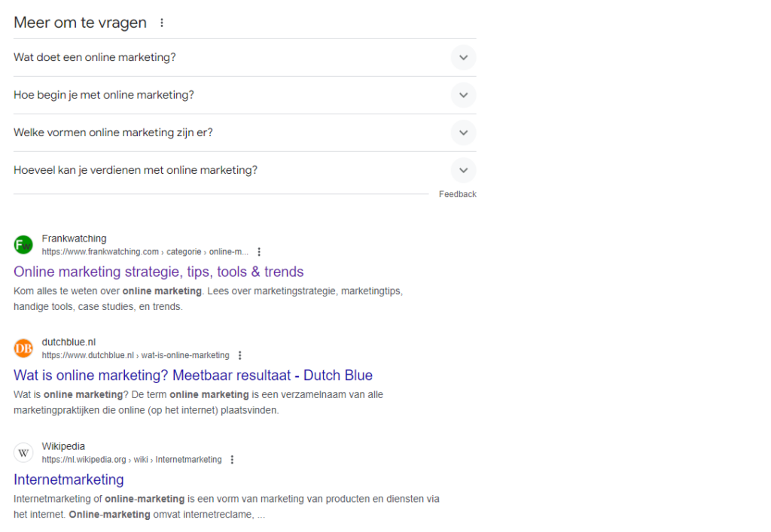Click the Feedback link

pyautogui.click(x=457, y=193)
